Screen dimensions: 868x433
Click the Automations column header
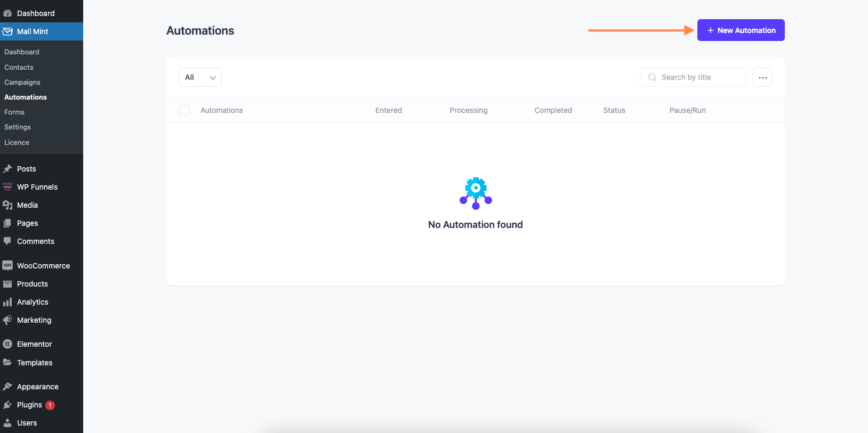point(222,110)
